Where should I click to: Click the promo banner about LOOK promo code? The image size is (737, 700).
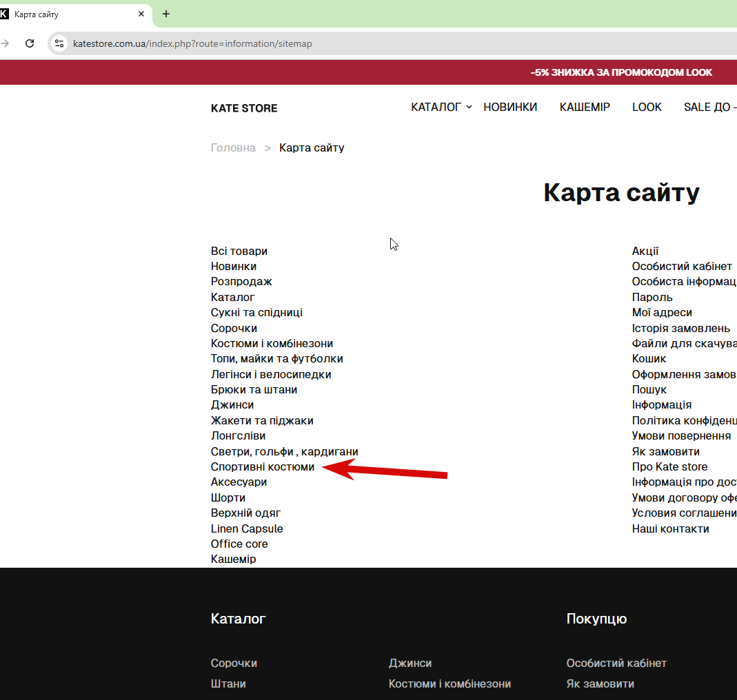click(x=621, y=72)
